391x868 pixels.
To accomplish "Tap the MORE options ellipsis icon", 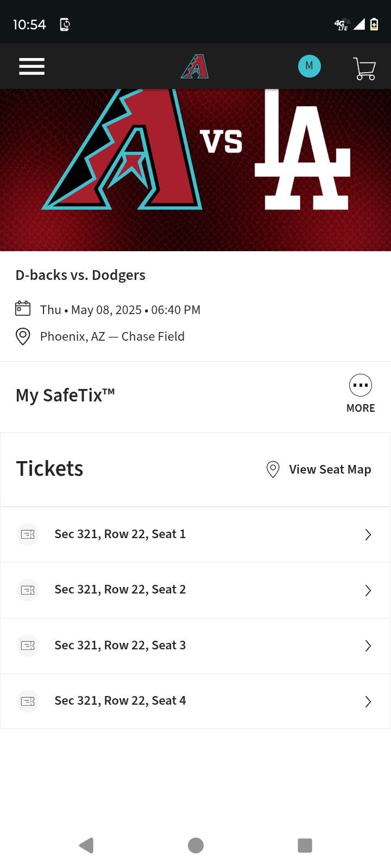I will click(x=361, y=386).
